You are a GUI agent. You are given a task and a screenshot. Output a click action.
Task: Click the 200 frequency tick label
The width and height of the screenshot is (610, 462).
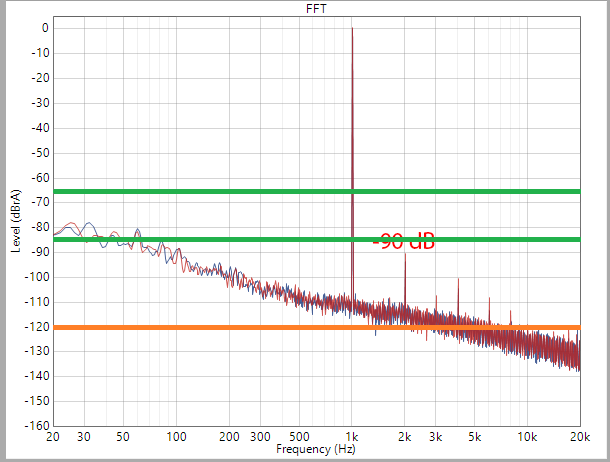pyautogui.click(x=229, y=437)
